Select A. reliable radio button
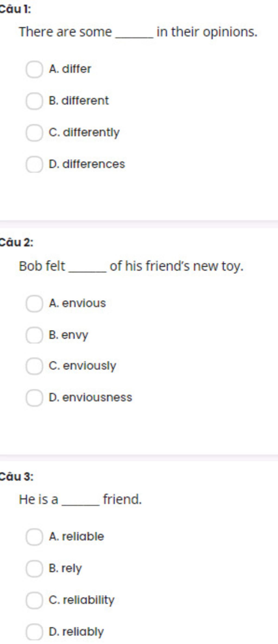Image resolution: width=278 pixels, height=644 pixels. tap(34, 537)
